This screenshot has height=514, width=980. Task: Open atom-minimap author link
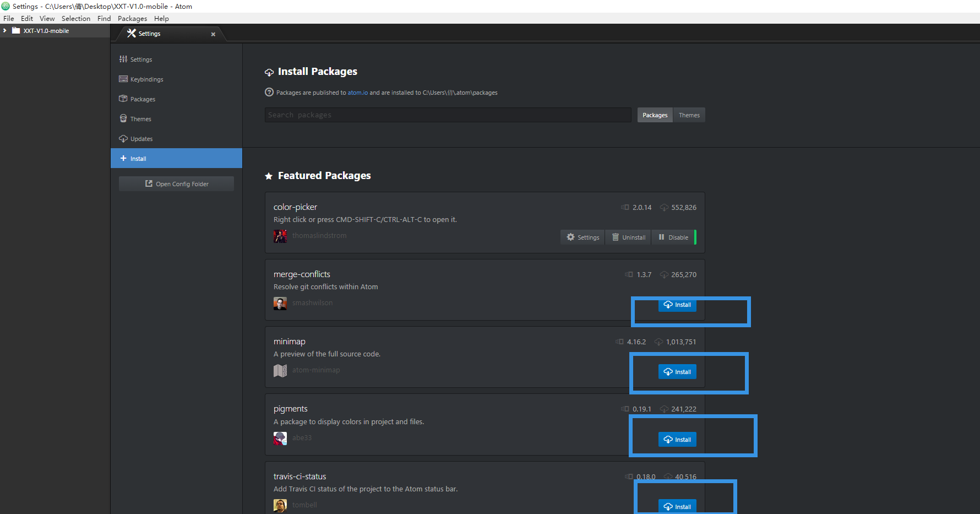316,370
